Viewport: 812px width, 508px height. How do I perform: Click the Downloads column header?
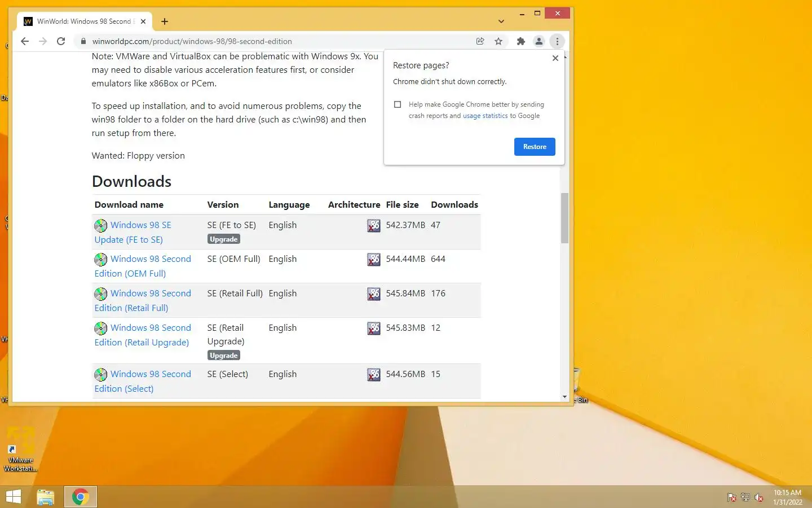coord(454,205)
